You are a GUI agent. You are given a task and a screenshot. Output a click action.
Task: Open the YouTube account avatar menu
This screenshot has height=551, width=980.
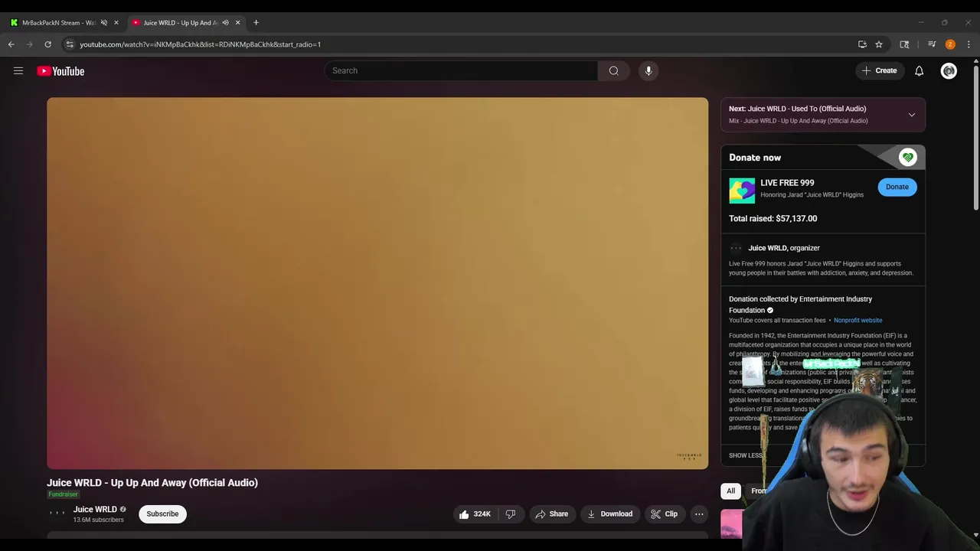tap(949, 70)
